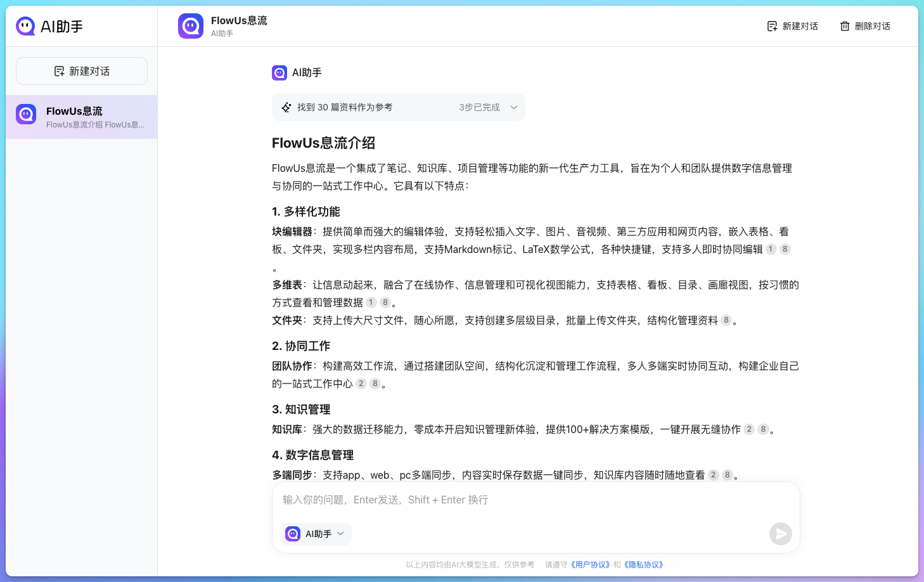Open the 隐私协议 link
The width and height of the screenshot is (924, 582).
click(643, 565)
